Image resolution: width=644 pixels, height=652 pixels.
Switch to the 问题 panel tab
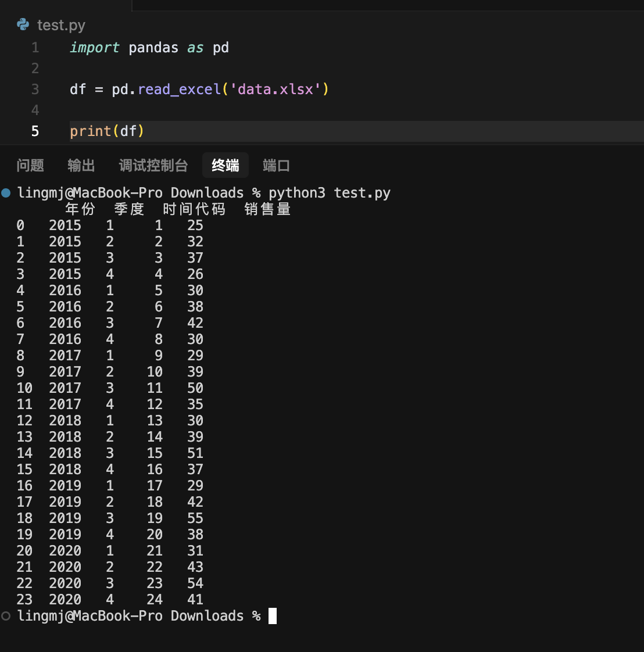pyautogui.click(x=30, y=166)
